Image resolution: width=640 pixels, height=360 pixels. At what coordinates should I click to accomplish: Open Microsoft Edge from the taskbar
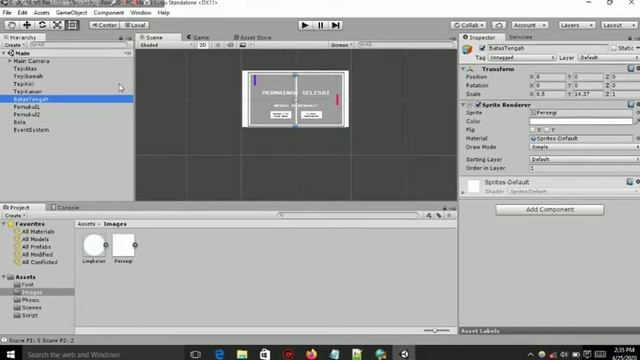tap(219, 354)
